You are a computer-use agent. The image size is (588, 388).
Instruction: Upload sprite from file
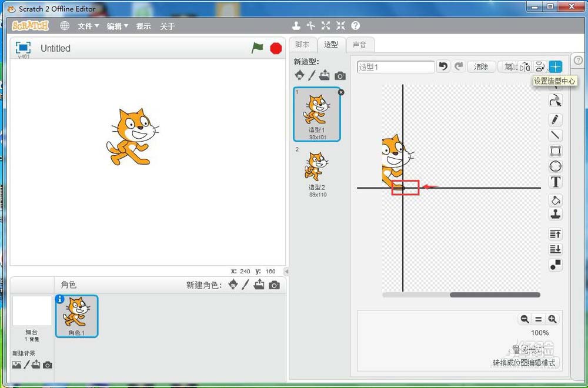point(259,285)
